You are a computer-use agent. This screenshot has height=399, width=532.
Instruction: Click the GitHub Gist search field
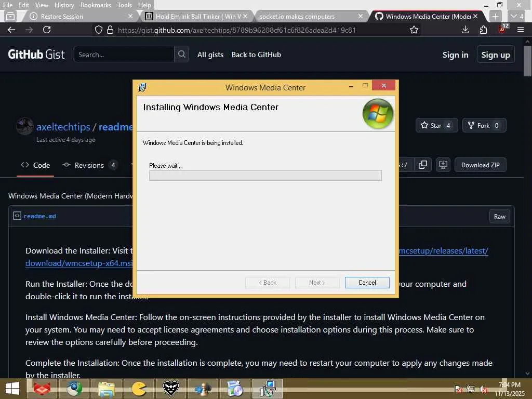[124, 54]
